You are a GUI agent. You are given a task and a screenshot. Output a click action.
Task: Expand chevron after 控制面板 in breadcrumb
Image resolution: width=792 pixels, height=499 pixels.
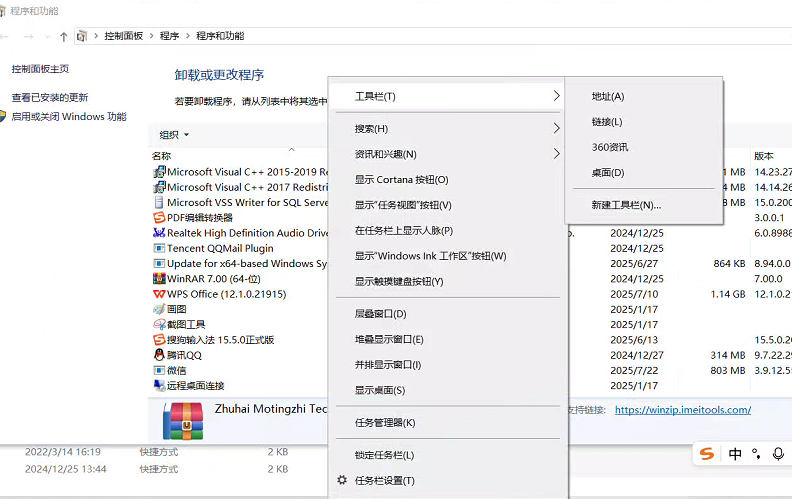pos(151,36)
